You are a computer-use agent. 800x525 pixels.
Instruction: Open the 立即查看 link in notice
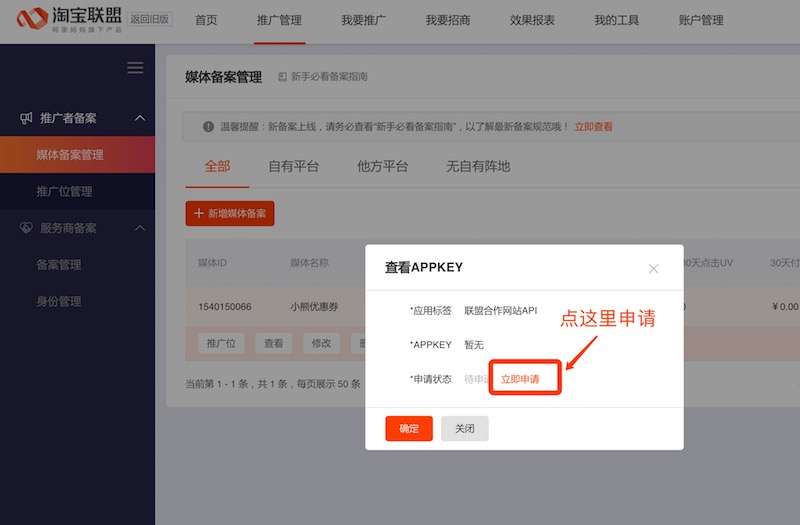click(594, 127)
